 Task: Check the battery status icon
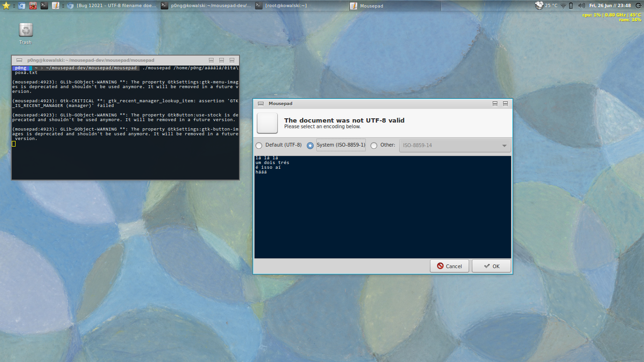click(571, 6)
